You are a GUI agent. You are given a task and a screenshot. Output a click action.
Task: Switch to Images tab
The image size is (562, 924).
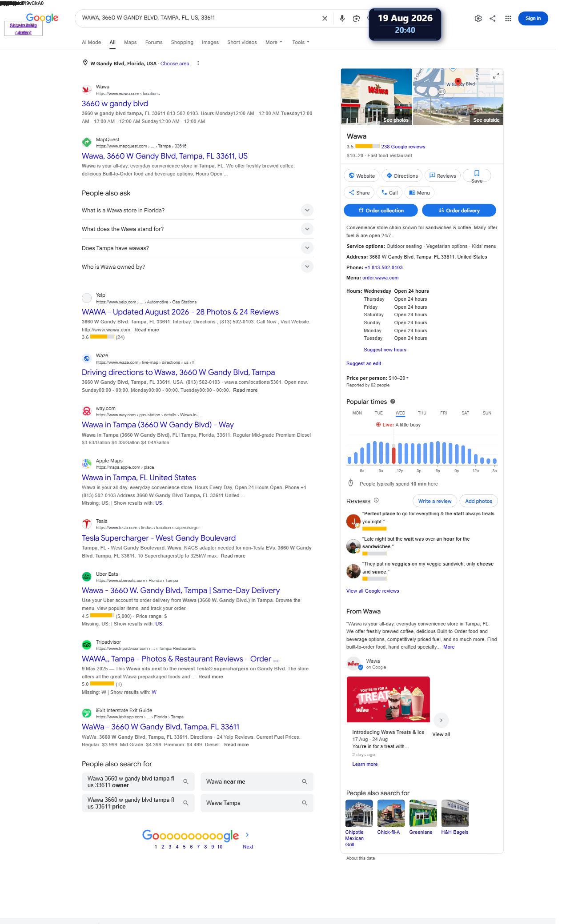(x=210, y=42)
